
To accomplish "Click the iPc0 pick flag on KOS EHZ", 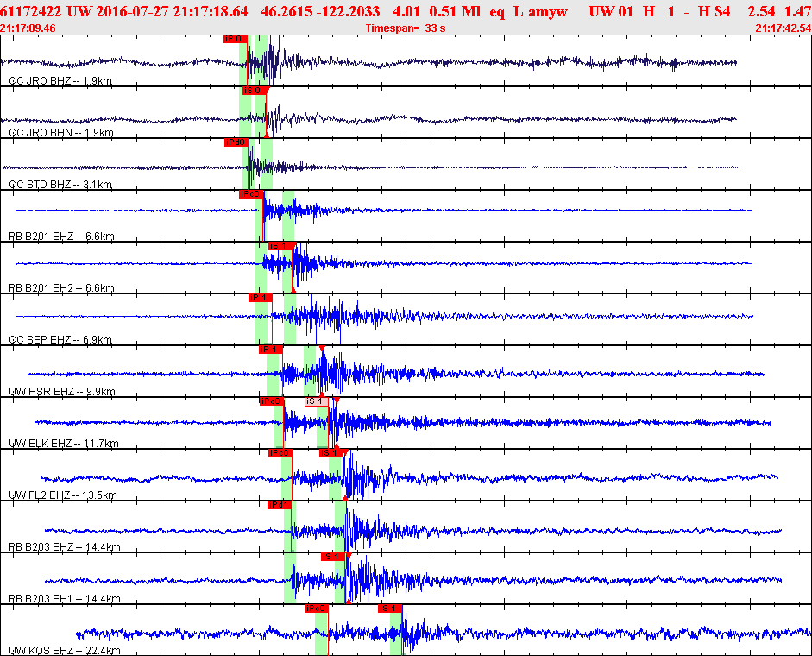I will pos(317,609).
